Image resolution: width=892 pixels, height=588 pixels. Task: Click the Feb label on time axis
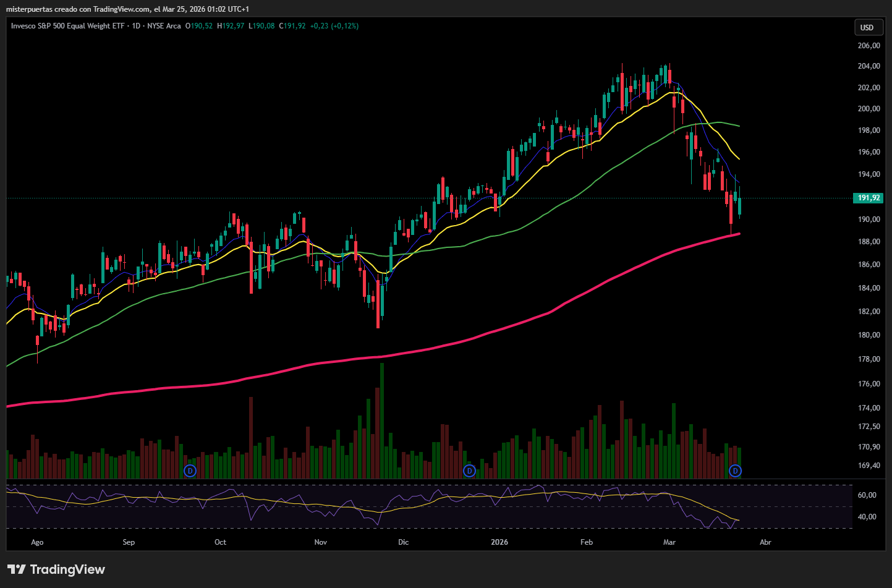(587, 542)
